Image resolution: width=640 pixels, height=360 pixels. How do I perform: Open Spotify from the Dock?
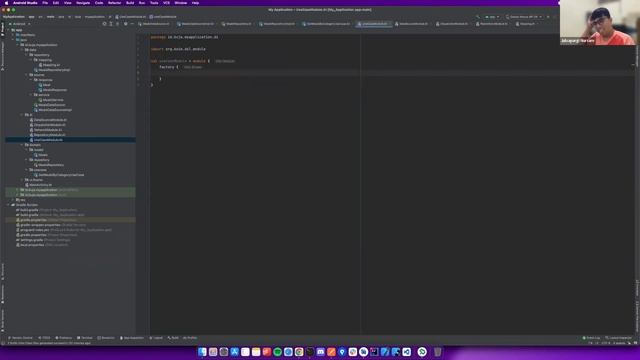click(x=278, y=352)
